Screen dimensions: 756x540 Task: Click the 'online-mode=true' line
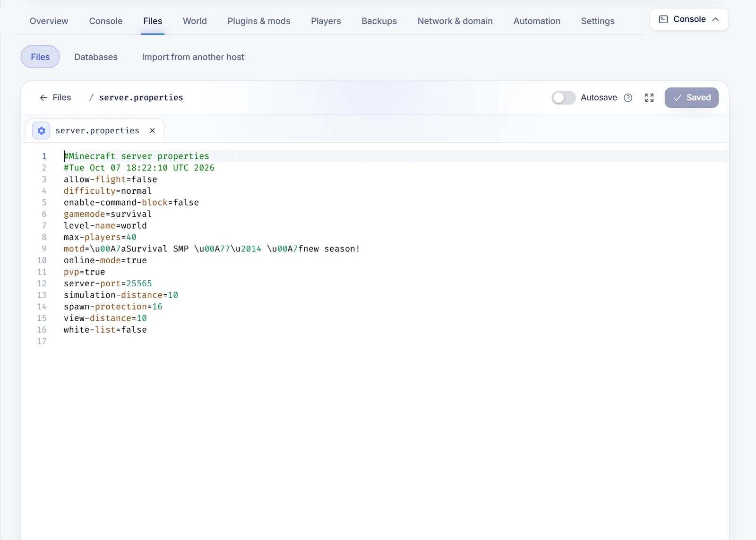[x=105, y=260]
